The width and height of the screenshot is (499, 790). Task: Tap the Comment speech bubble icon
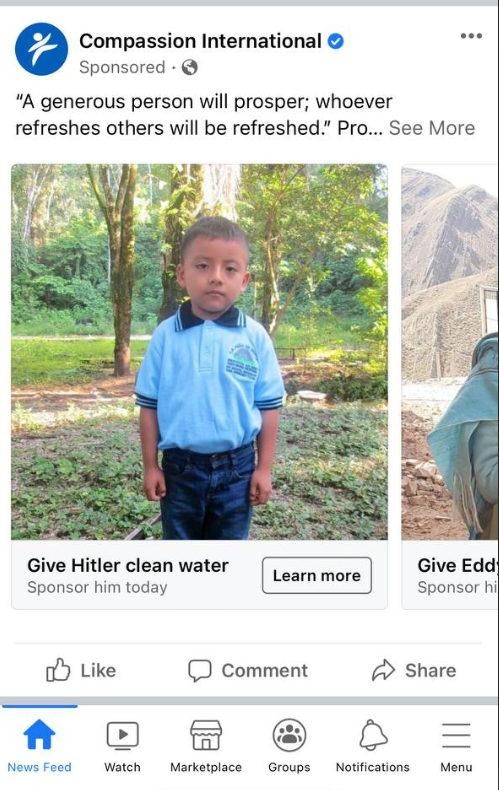200,671
